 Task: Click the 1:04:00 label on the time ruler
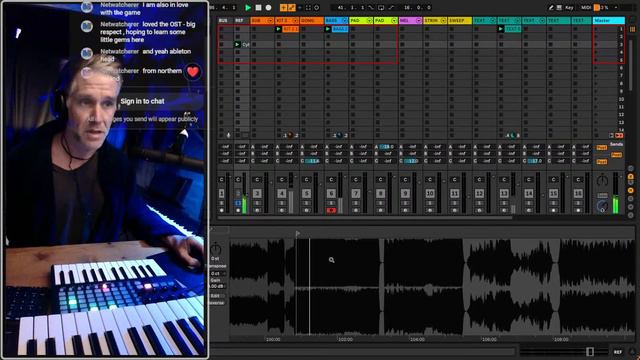point(417,339)
